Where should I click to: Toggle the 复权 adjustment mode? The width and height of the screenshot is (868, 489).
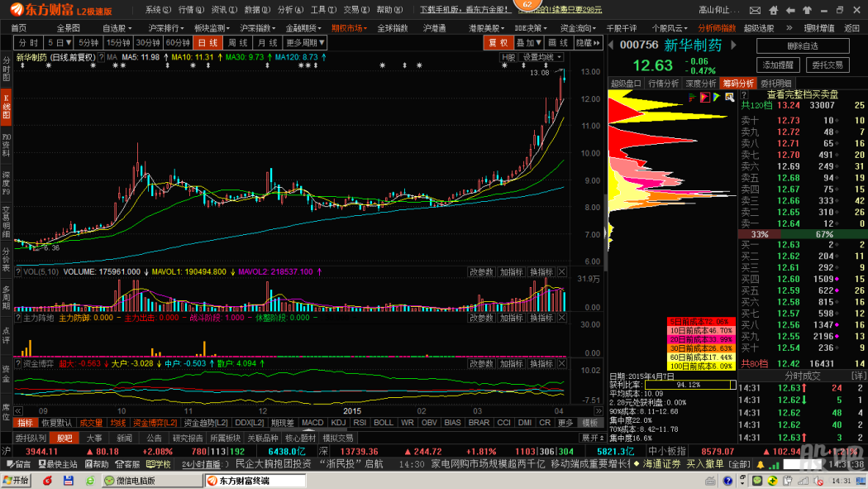click(498, 43)
